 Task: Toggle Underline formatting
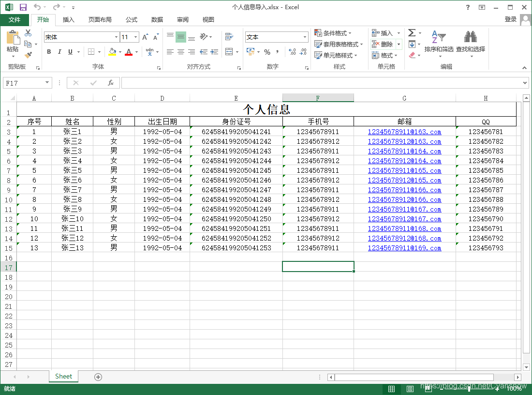[x=70, y=52]
